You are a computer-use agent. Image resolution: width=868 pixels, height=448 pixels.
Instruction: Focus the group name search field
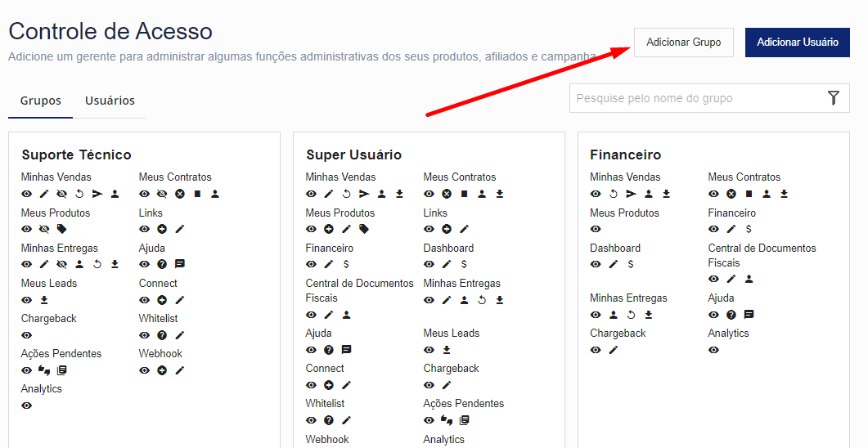(695, 98)
